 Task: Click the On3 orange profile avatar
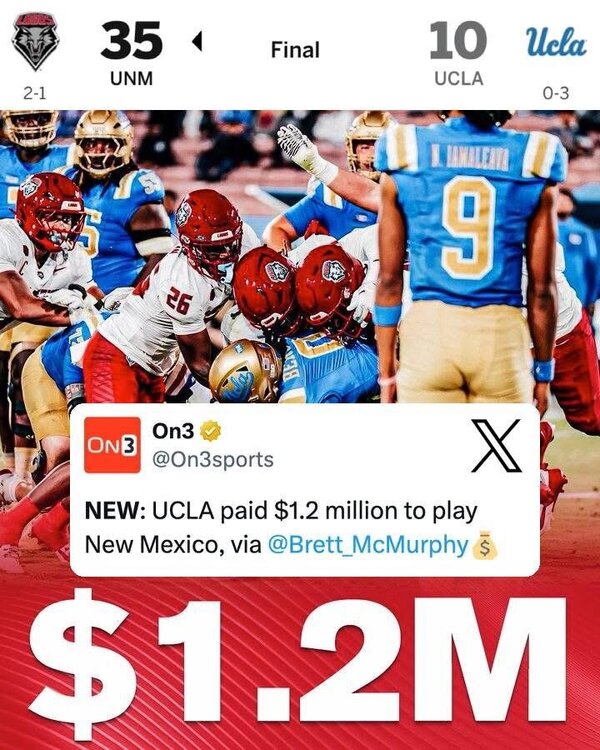112,445
